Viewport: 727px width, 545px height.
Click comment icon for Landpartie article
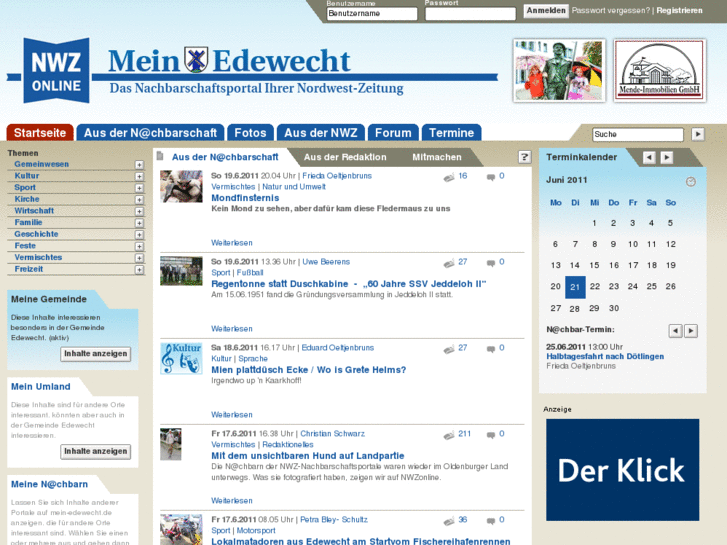(x=491, y=435)
